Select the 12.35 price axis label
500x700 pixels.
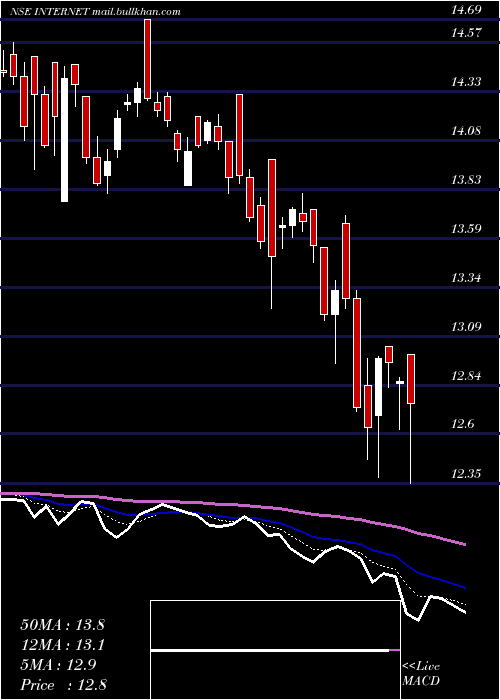click(466, 473)
